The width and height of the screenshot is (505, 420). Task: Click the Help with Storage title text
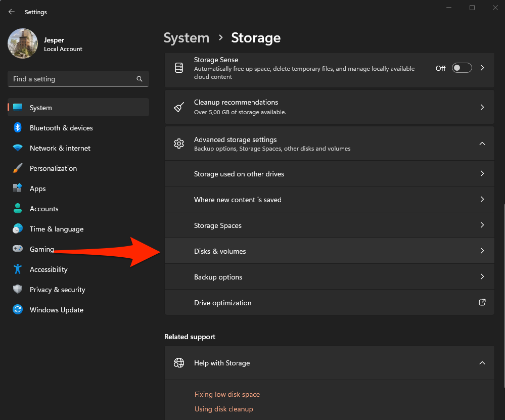coord(222,363)
